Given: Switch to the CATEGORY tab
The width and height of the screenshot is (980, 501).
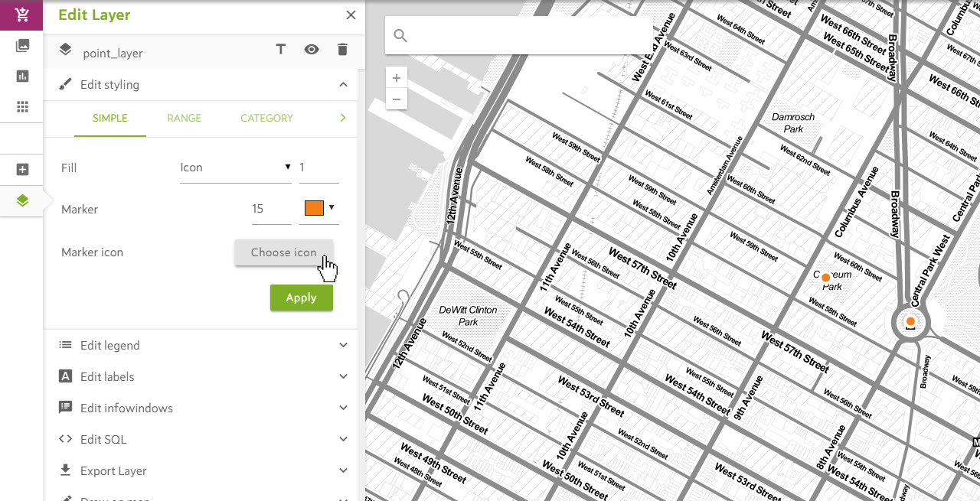Looking at the screenshot, I should click(266, 119).
